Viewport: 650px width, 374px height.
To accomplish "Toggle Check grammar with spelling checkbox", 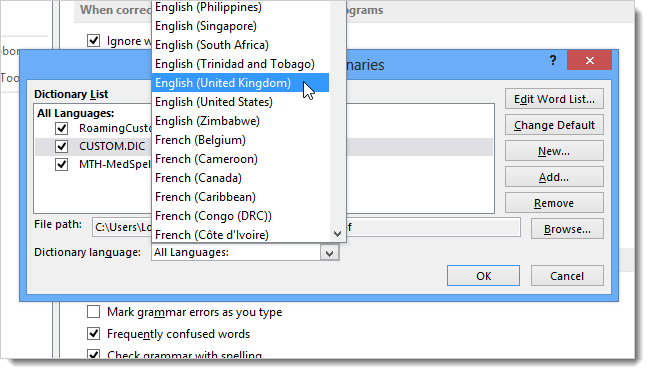I will point(93,354).
